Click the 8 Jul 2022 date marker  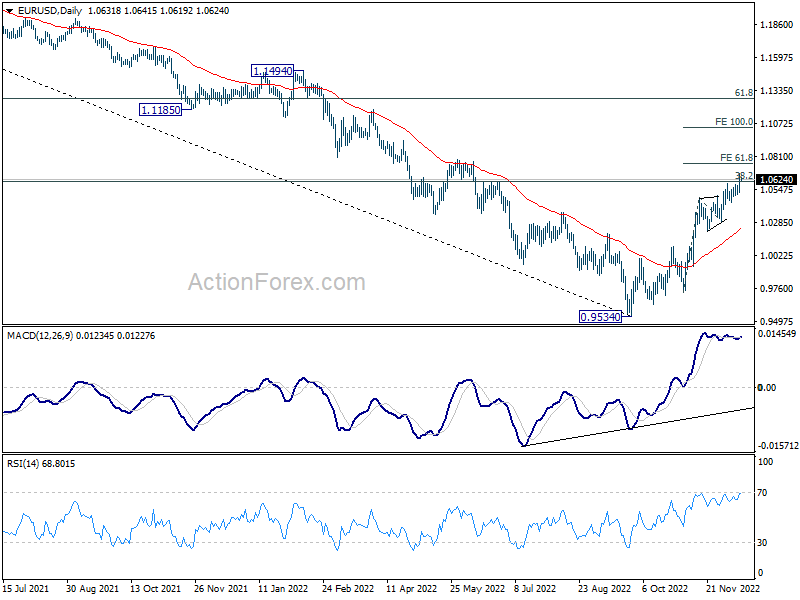click(x=535, y=588)
